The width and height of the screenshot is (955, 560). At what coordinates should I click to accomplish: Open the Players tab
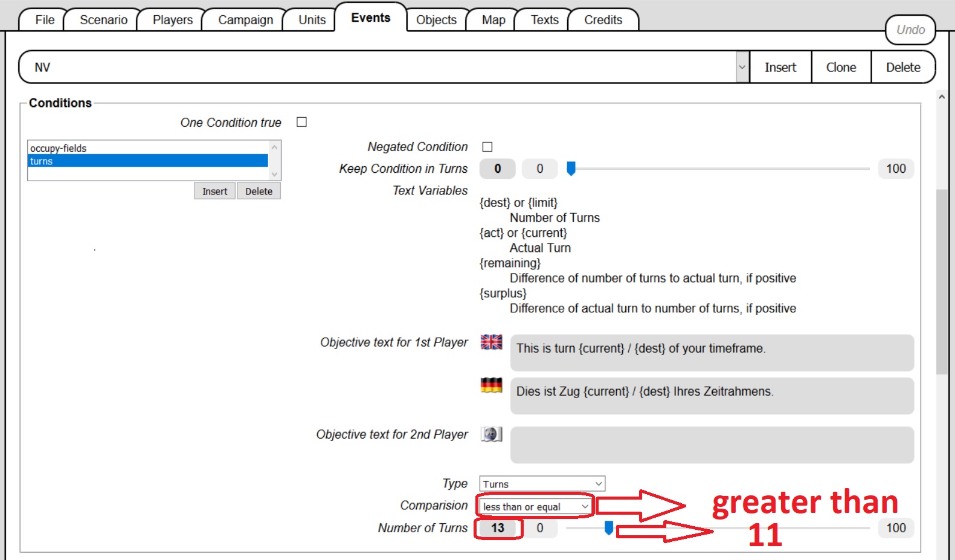[173, 20]
